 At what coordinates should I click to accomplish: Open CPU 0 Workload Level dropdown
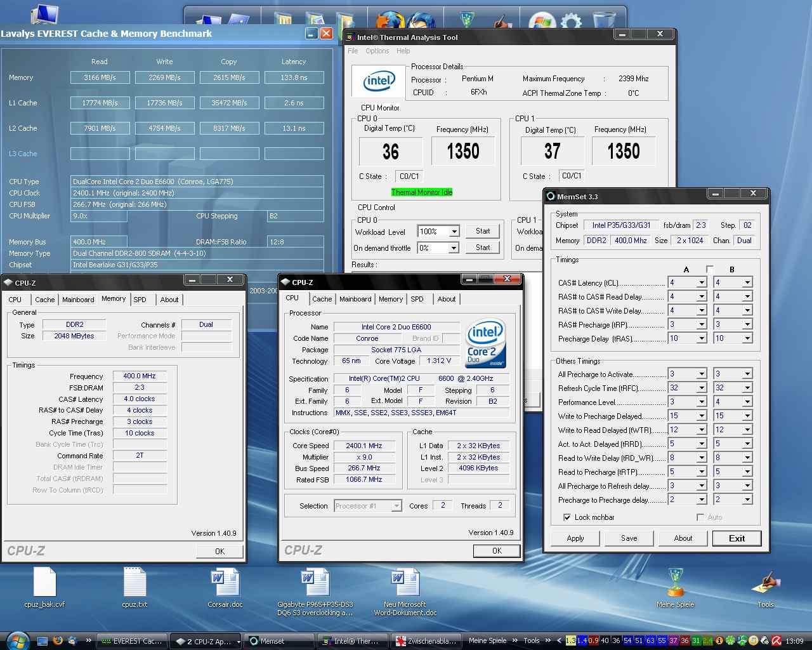point(454,232)
